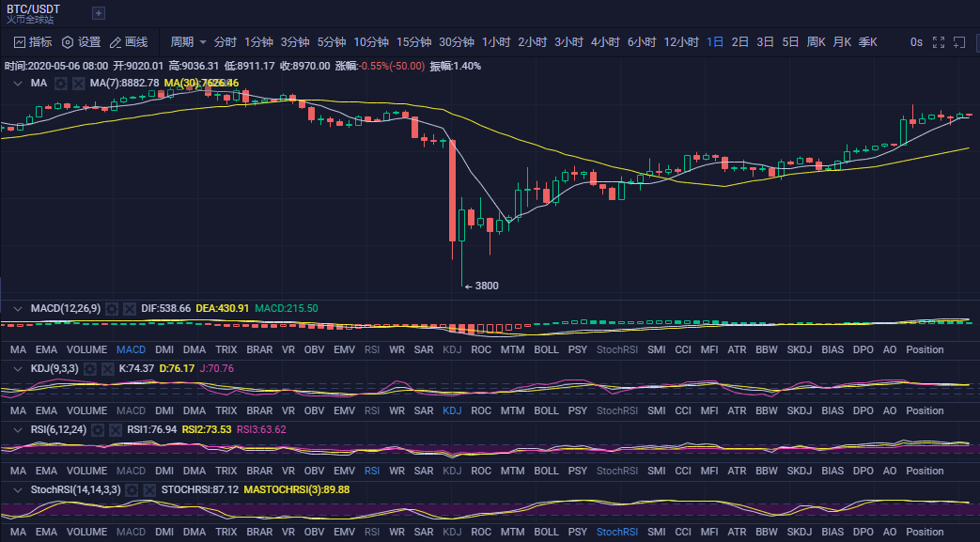
Task: Select the 分时 timeframe
Action: [x=225, y=42]
